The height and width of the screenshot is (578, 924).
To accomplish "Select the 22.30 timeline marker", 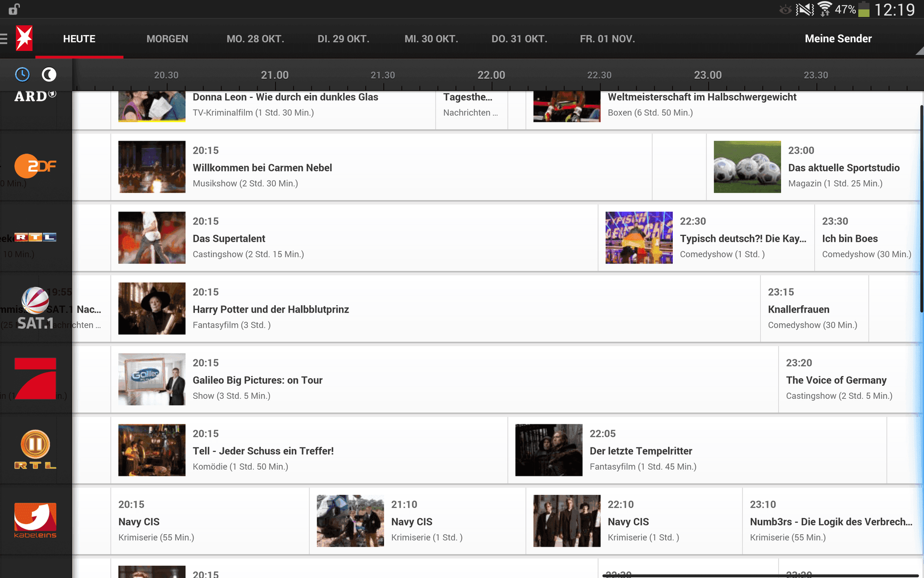I will (x=599, y=75).
